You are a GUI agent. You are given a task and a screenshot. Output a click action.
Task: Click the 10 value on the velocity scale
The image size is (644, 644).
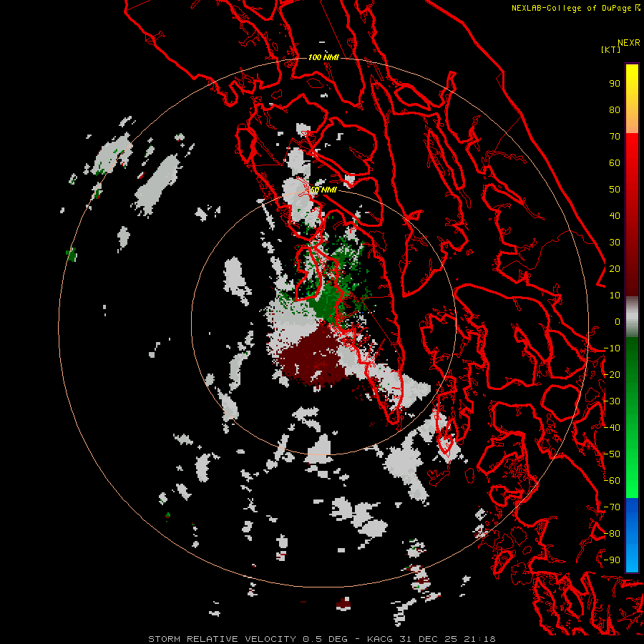615,296
